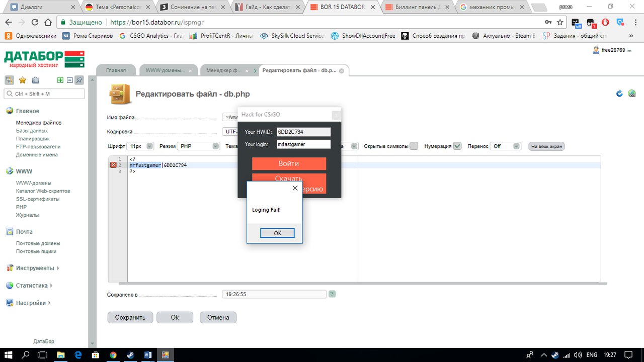The image size is (644, 362).
Task: Click the Сохранить button
Action: click(130, 317)
